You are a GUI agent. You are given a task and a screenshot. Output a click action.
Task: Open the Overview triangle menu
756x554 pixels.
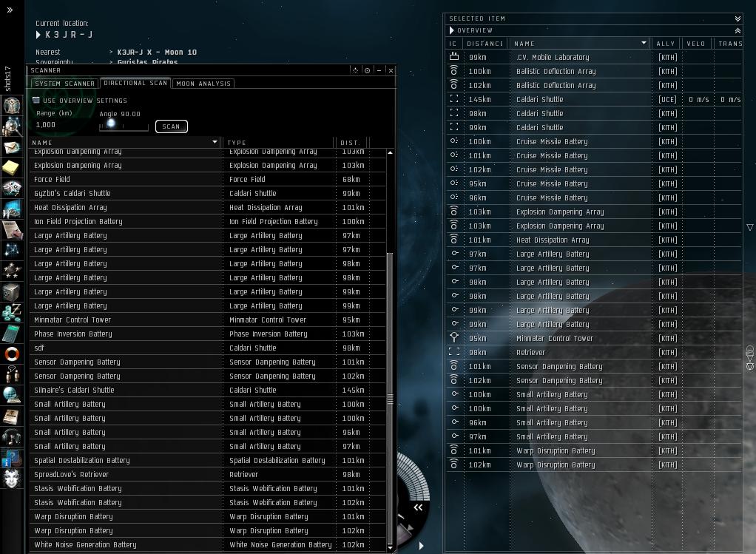coord(452,30)
